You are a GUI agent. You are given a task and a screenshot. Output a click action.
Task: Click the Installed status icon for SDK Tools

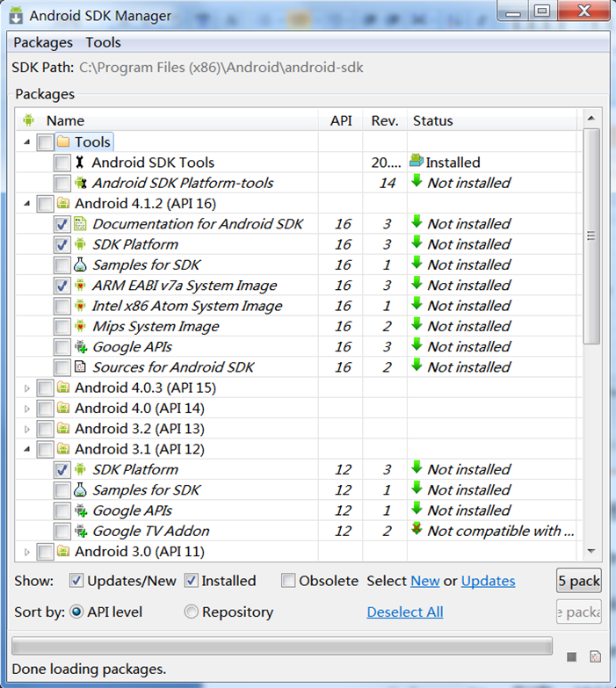(x=417, y=161)
